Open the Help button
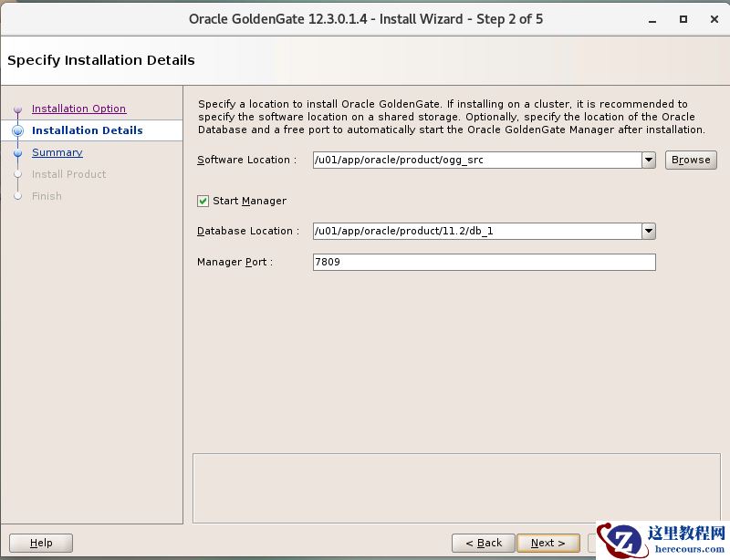 pos(41,543)
